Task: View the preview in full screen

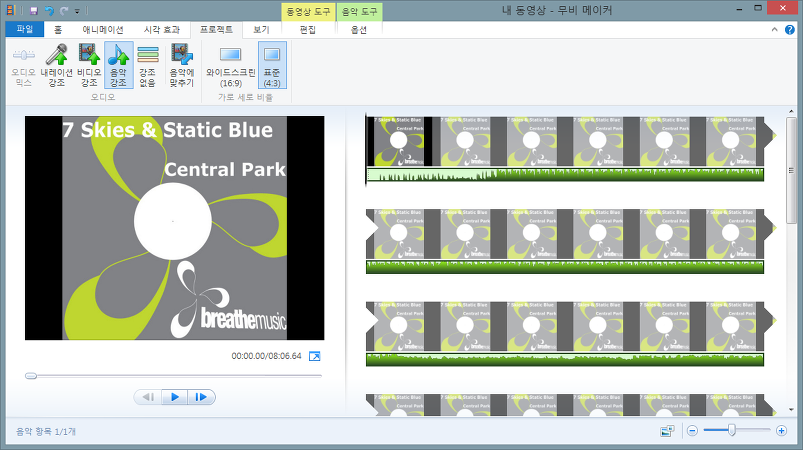Action: coord(314,356)
